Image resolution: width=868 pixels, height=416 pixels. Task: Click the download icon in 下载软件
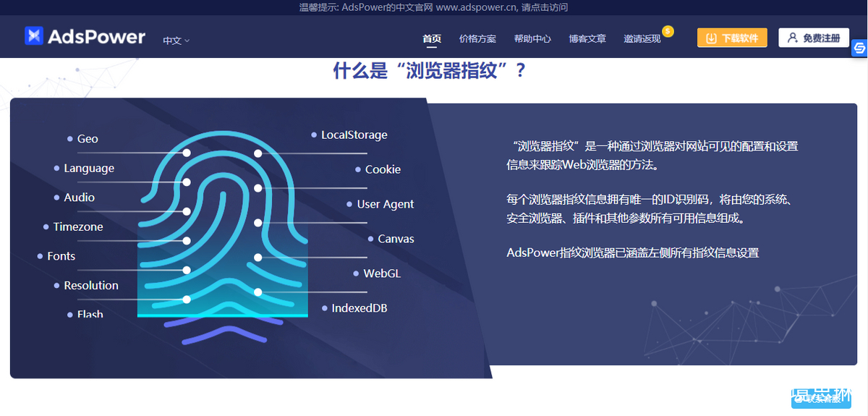point(712,38)
